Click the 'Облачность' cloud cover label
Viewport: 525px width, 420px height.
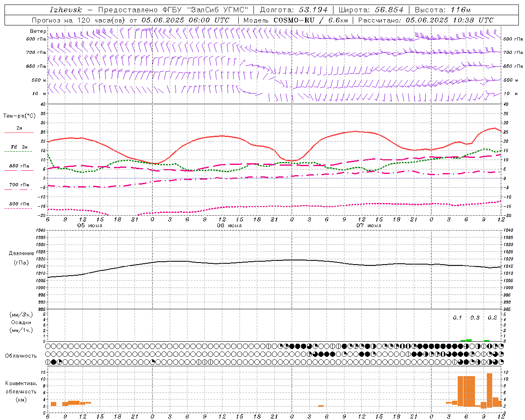pyautogui.click(x=21, y=356)
